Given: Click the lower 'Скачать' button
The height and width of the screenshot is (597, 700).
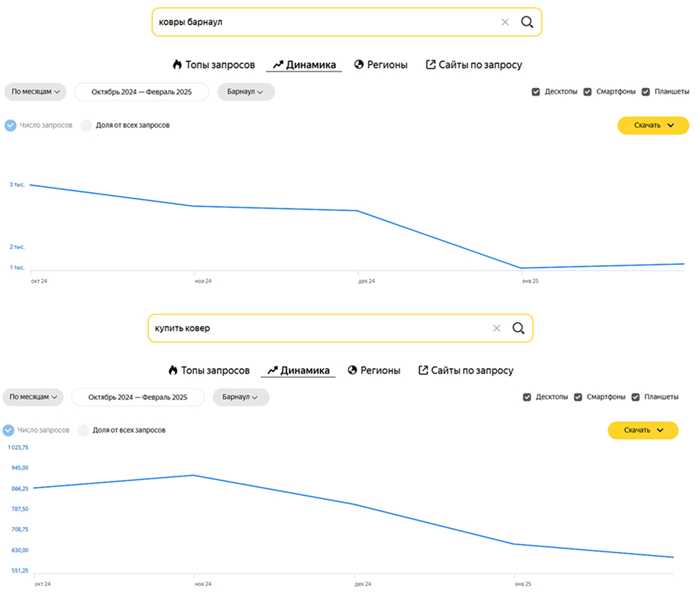Looking at the screenshot, I should [x=643, y=431].
